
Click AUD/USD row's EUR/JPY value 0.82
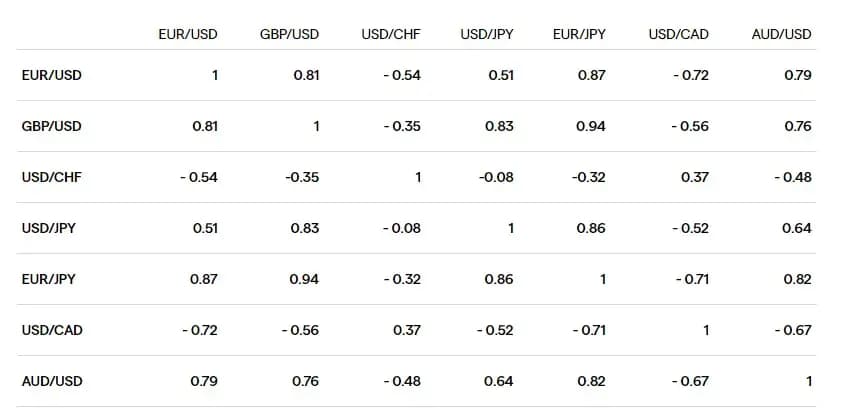pyautogui.click(x=592, y=381)
